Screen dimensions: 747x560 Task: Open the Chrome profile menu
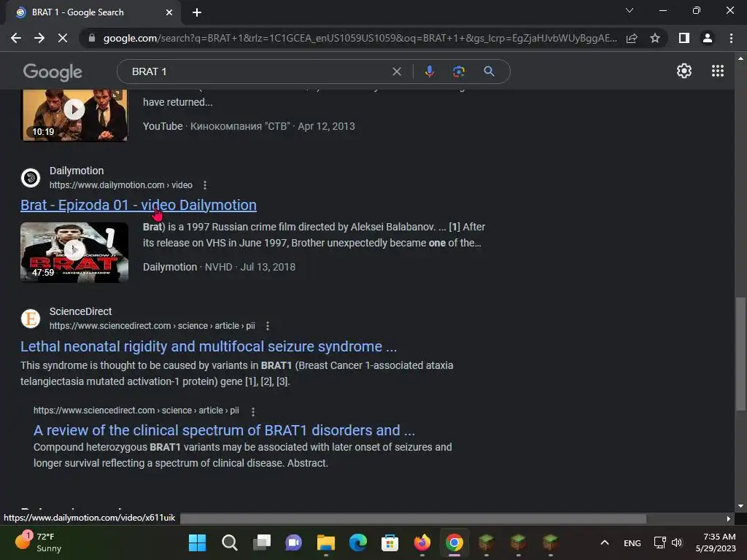pyautogui.click(x=708, y=38)
